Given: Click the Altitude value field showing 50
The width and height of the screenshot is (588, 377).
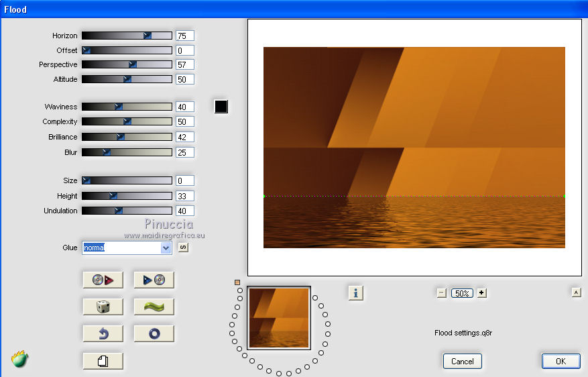Looking at the screenshot, I should [185, 79].
